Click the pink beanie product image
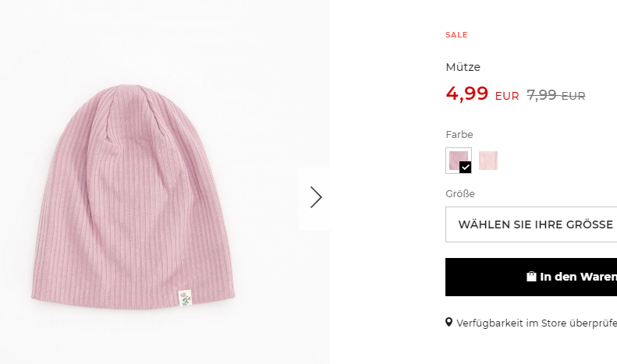Viewport: 617px width, 364px height. click(x=133, y=196)
